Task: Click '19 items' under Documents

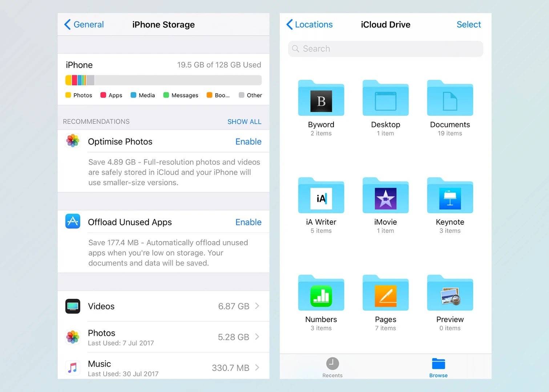Action: [450, 133]
